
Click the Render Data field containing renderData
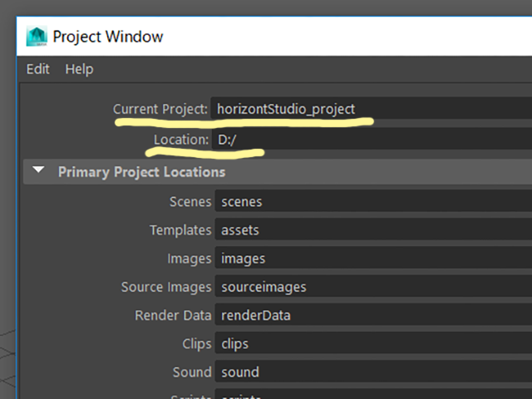point(373,315)
